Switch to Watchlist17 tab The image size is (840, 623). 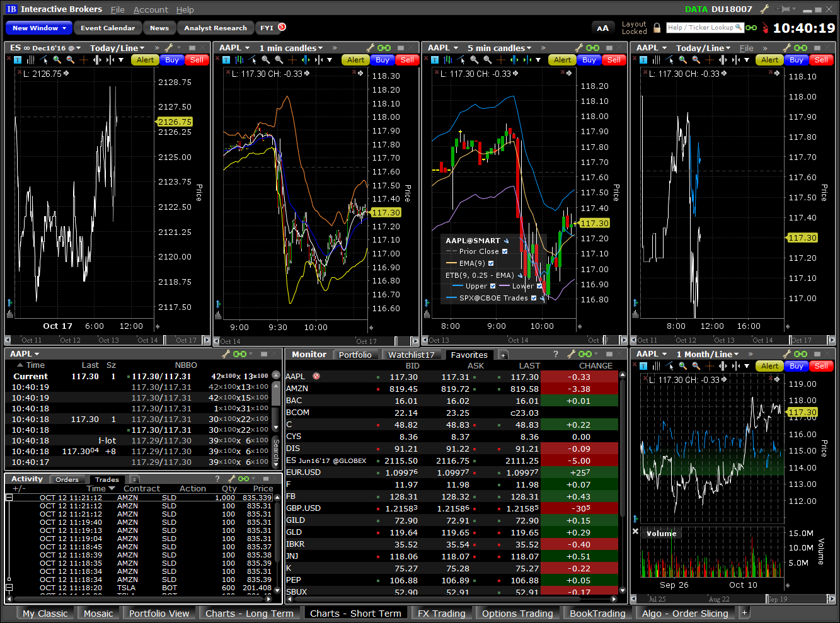coord(411,355)
